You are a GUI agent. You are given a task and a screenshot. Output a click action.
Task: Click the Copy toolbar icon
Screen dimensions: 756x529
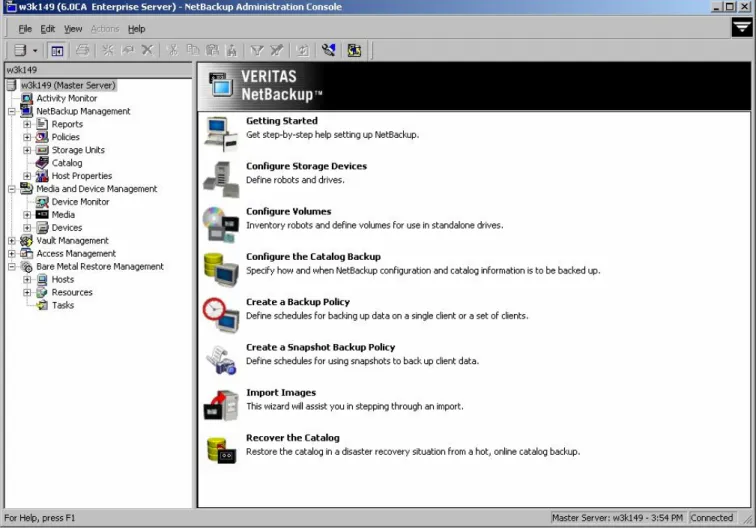point(192,50)
